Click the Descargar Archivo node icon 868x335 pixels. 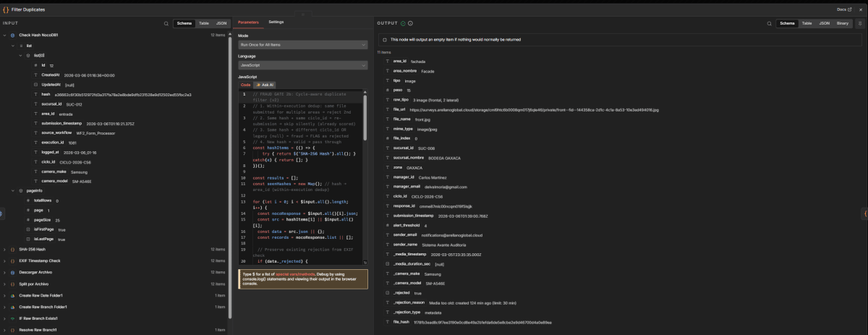[x=14, y=272]
